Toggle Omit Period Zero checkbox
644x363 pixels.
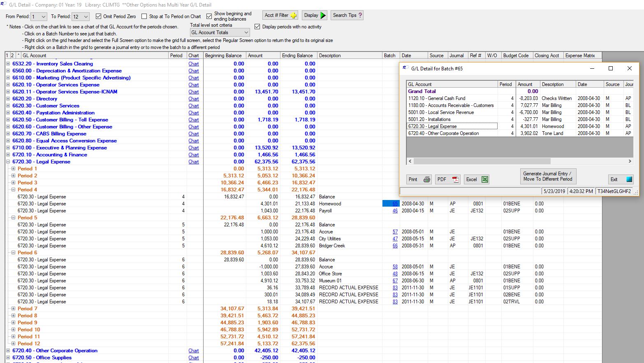98,16
